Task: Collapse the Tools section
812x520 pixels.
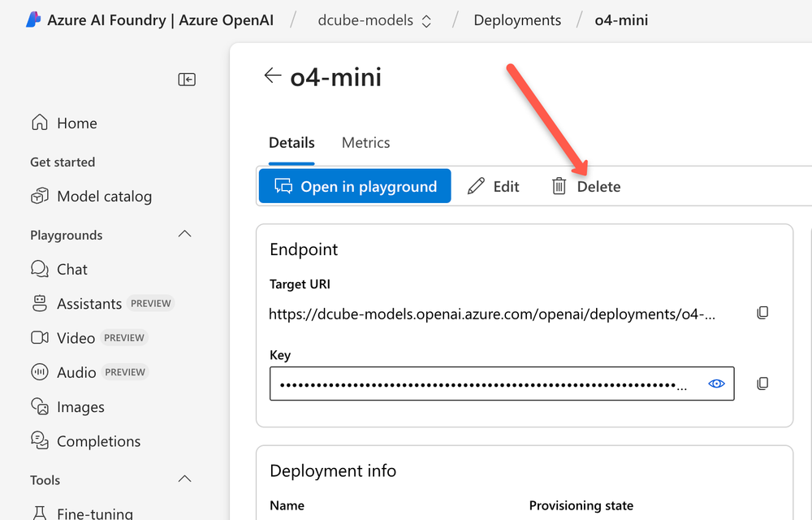Action: pos(184,479)
